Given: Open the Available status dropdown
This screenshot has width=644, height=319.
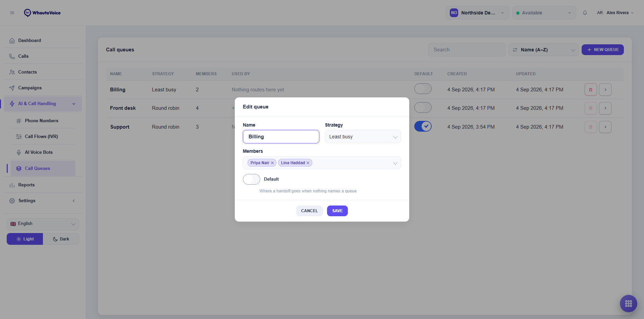Looking at the screenshot, I should [x=544, y=13].
